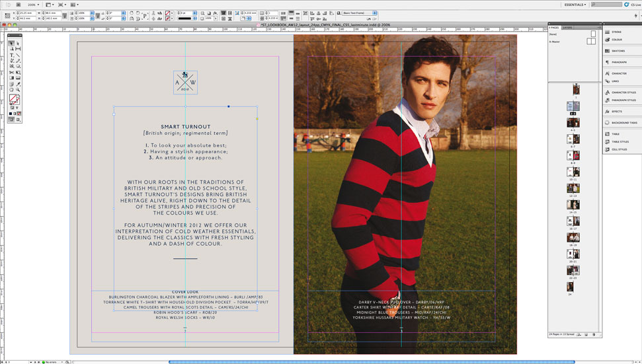Select the Direct Selection tool
The image size is (642, 364).
tap(18, 44)
